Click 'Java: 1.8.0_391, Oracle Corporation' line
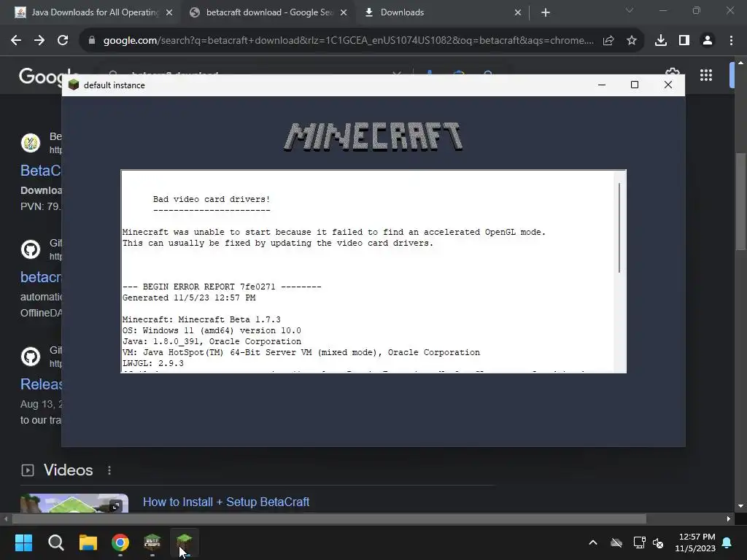Screen dimensions: 747x560 pos(212,341)
